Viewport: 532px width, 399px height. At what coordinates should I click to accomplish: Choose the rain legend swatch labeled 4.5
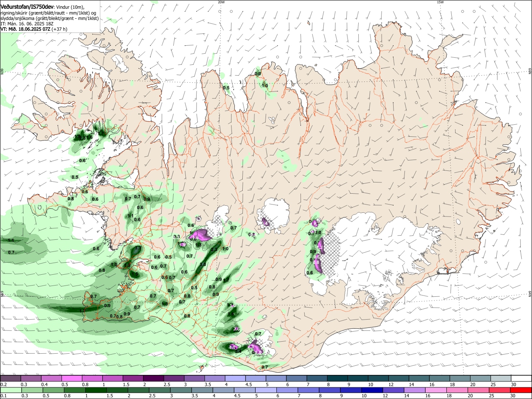click(244, 390)
